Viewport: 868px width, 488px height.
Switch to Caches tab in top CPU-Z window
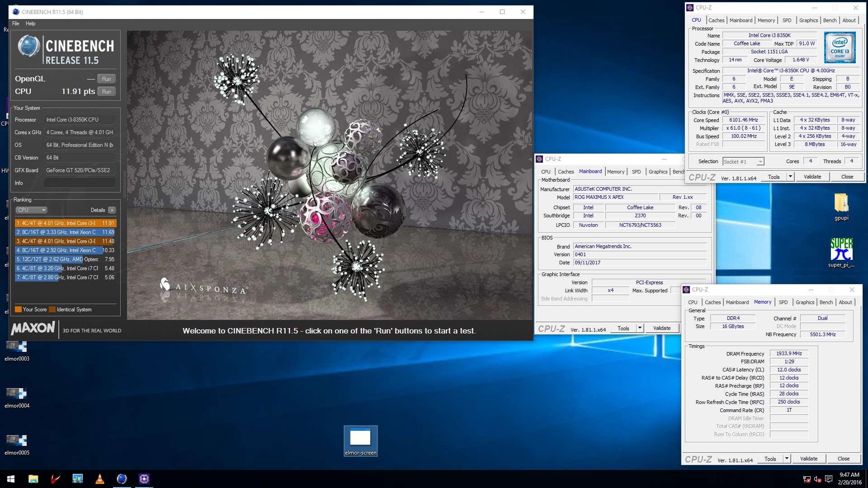pos(716,20)
